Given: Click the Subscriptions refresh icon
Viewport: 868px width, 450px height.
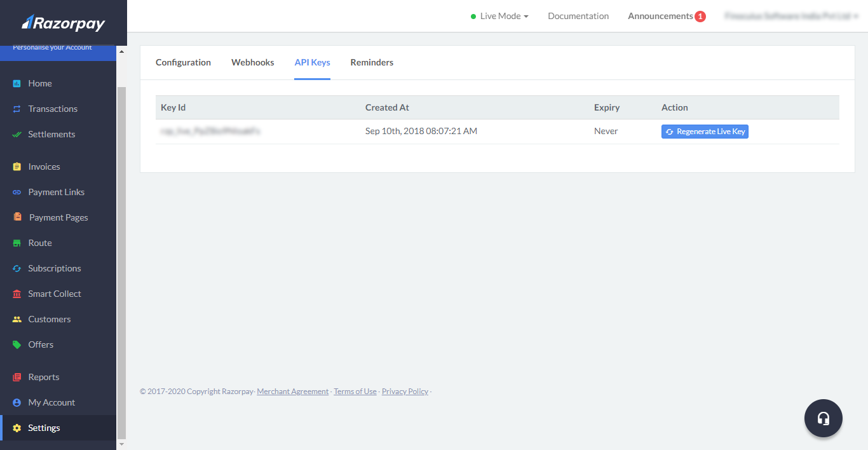Looking at the screenshot, I should pyautogui.click(x=17, y=268).
